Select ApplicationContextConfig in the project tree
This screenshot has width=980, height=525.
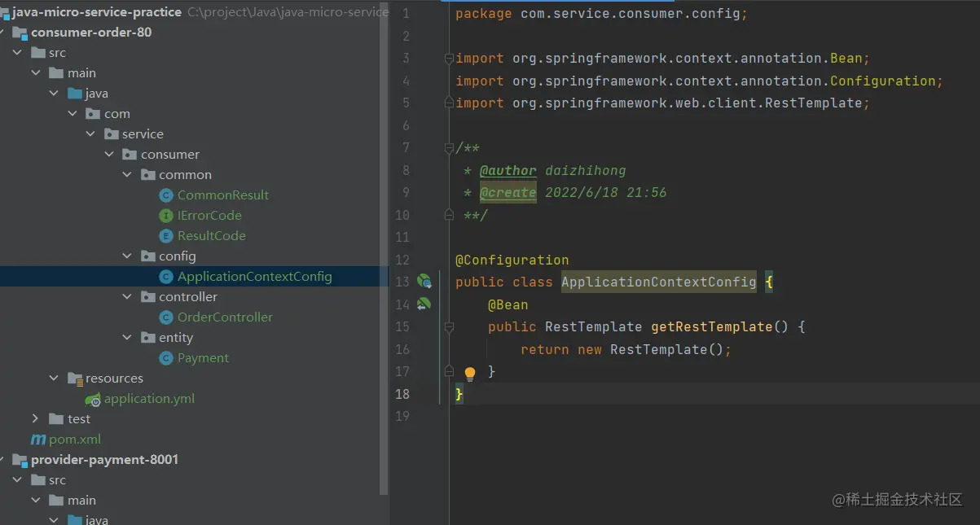tap(255, 277)
